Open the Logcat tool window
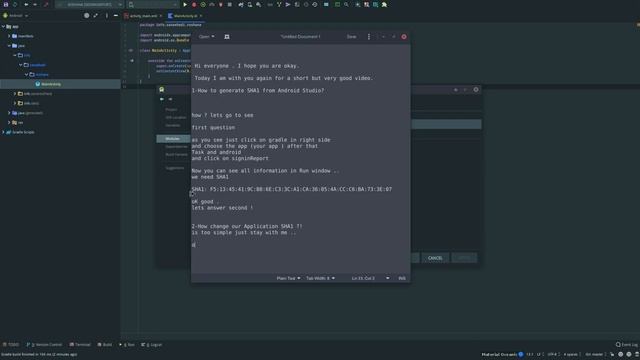This screenshot has width=640, height=360. tap(152, 345)
